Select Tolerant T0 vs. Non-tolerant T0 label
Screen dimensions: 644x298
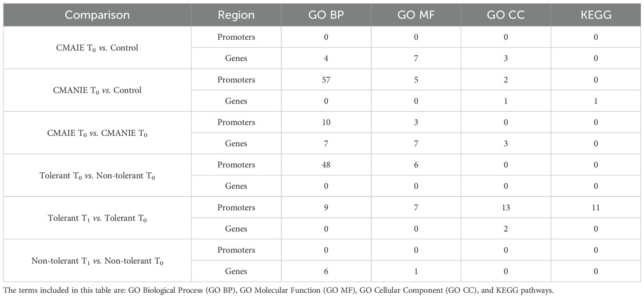click(97, 175)
